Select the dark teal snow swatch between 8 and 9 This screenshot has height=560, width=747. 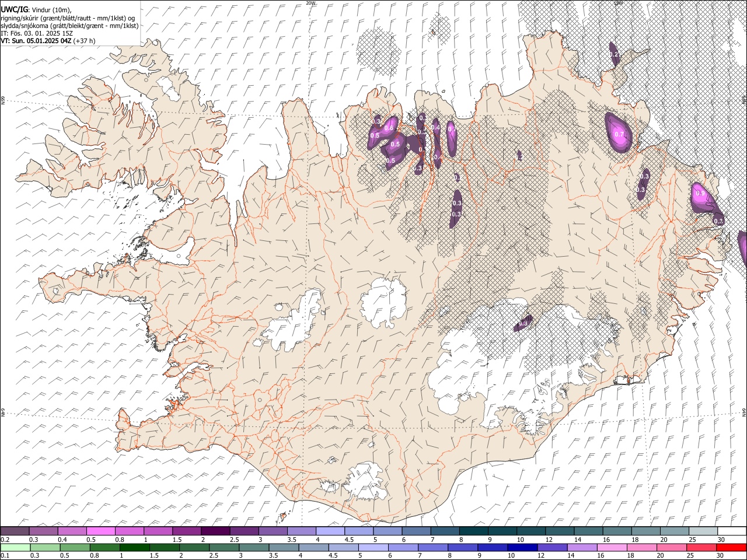tap(473, 531)
